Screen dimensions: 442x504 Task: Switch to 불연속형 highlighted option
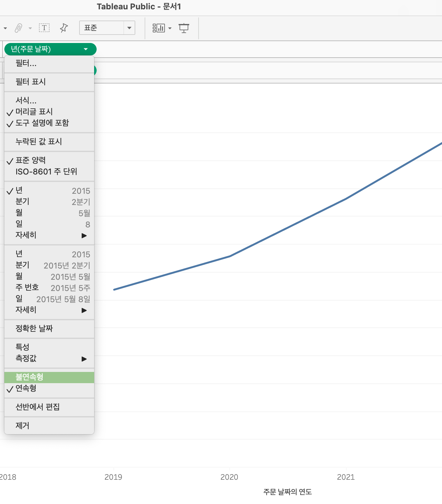click(x=49, y=377)
